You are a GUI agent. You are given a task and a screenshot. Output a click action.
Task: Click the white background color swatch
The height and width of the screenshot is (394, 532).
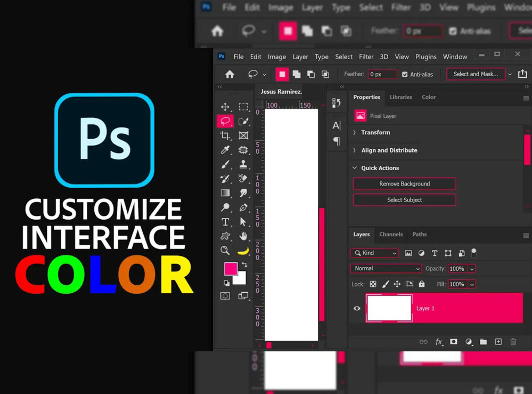click(x=241, y=279)
